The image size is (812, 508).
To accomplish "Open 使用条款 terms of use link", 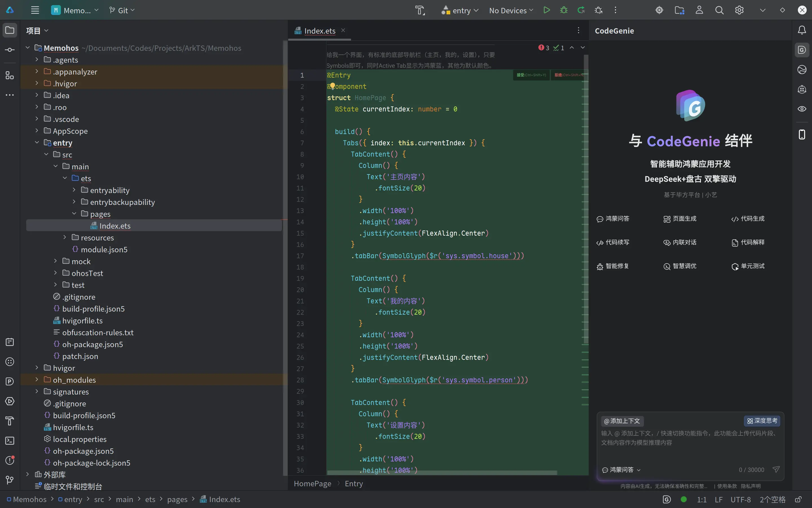I will pyautogui.click(x=727, y=486).
